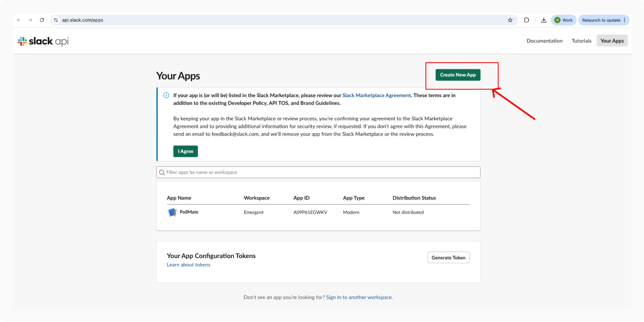Click the Not distributed status cell
The image size is (644, 322).
pos(408,212)
